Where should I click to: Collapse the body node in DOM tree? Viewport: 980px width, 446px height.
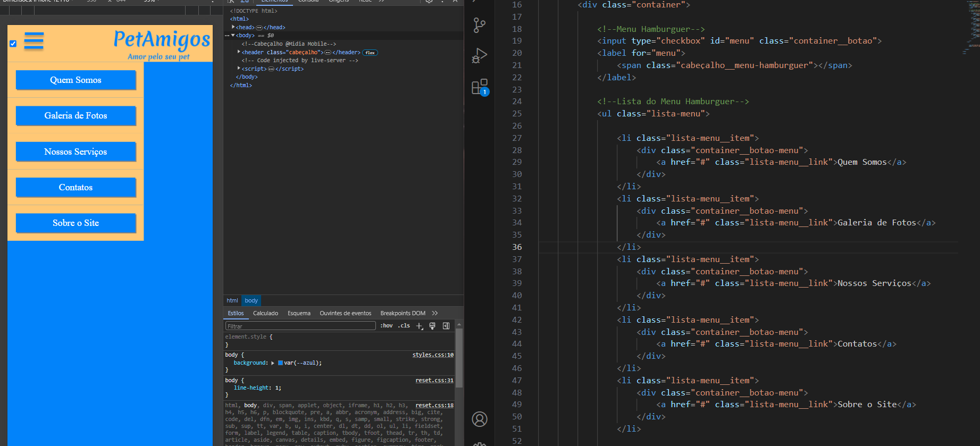(x=233, y=36)
